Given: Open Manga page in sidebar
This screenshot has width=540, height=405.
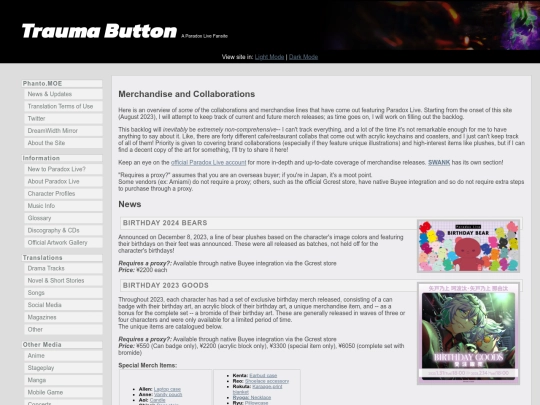Looking at the screenshot, I should (63, 380).
